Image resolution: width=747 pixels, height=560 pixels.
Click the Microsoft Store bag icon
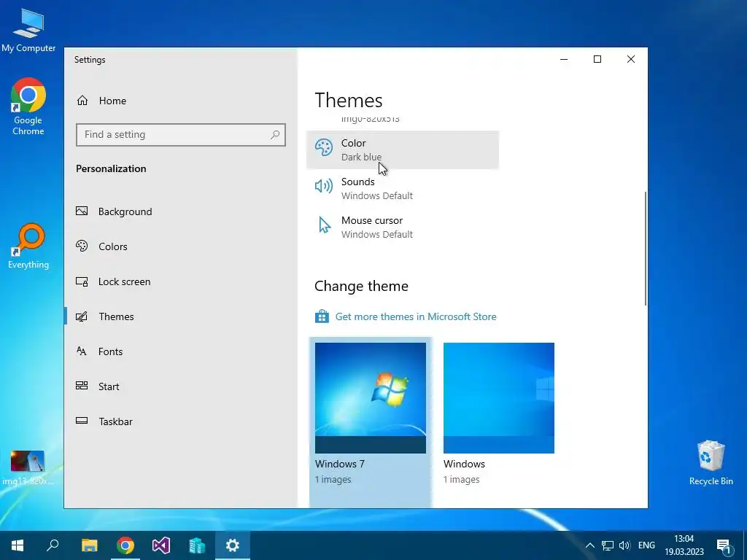[322, 316]
